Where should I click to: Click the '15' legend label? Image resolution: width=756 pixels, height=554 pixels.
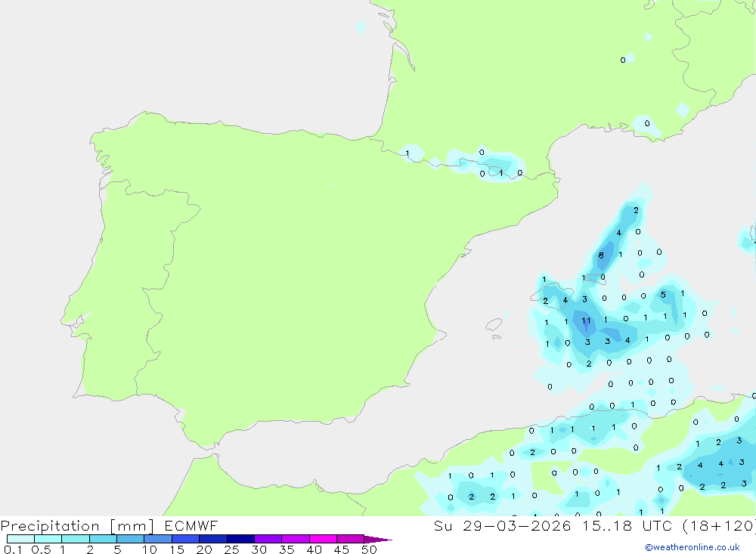pyautogui.click(x=177, y=549)
